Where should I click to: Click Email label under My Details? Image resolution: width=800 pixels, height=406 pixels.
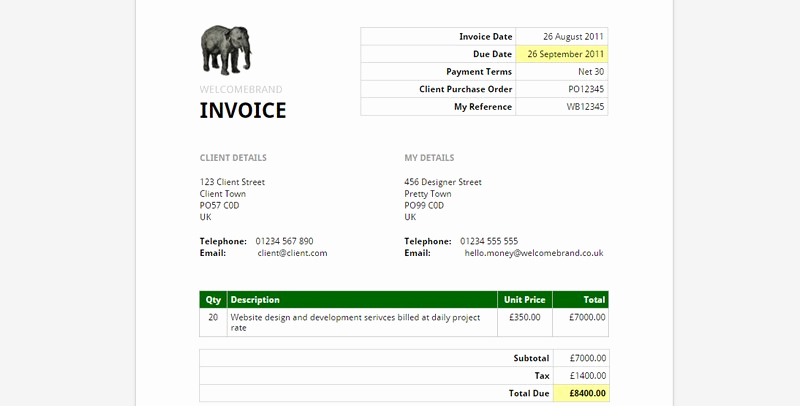(417, 253)
